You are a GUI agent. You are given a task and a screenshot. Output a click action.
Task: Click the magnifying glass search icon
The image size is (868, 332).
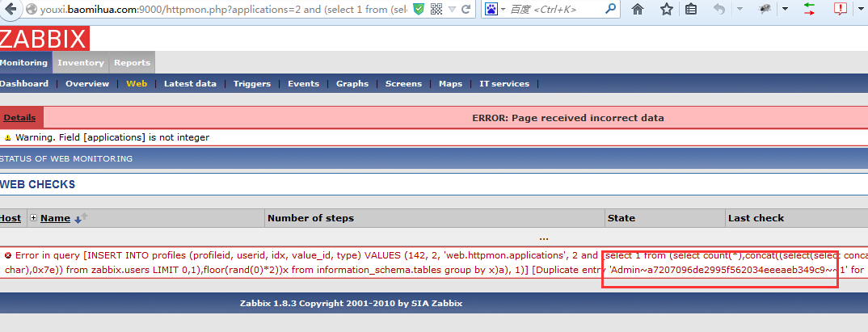610,9
